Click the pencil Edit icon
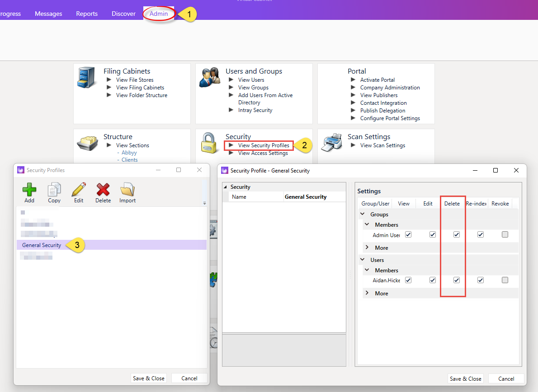The width and height of the screenshot is (538, 392). pyautogui.click(x=79, y=190)
